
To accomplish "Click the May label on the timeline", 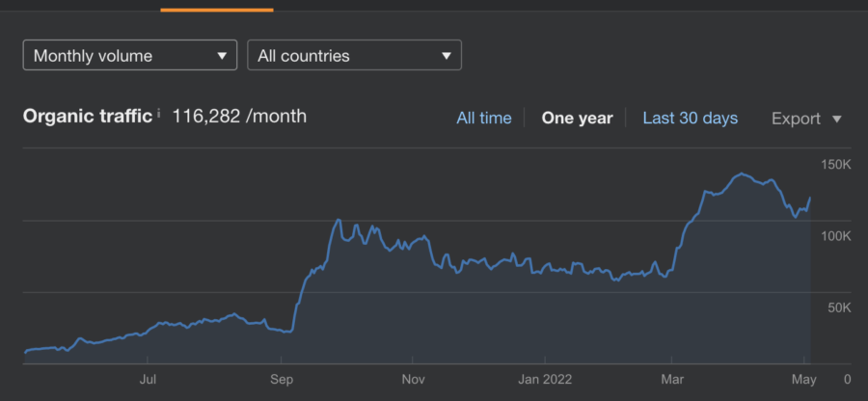I will 803,379.
